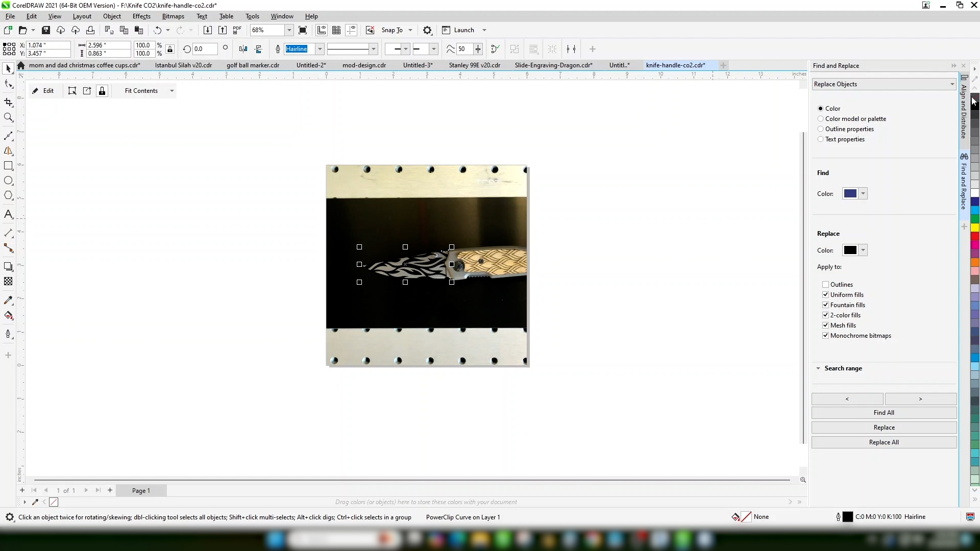Uncheck the Monochrome bitmaps option

[x=825, y=336]
